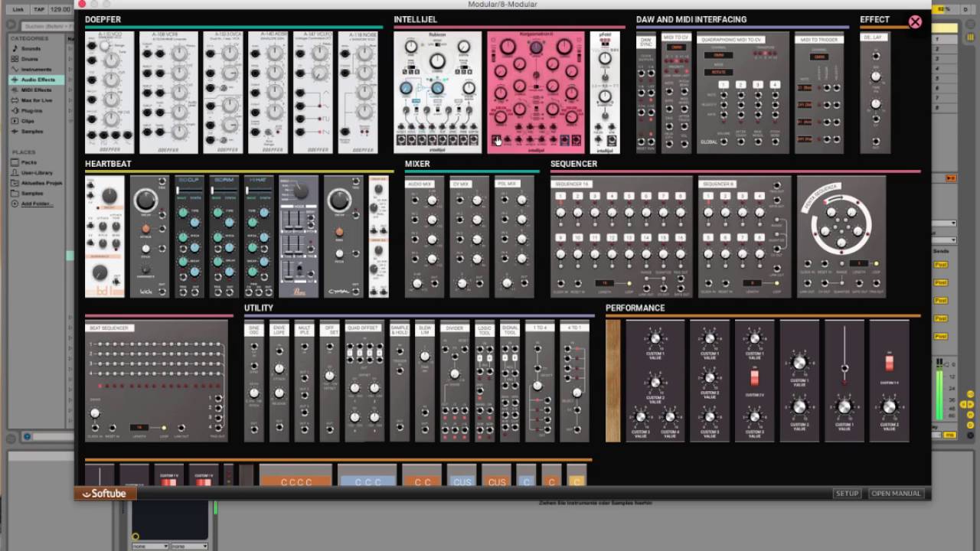Add the Sequencer 16 module

[621, 236]
